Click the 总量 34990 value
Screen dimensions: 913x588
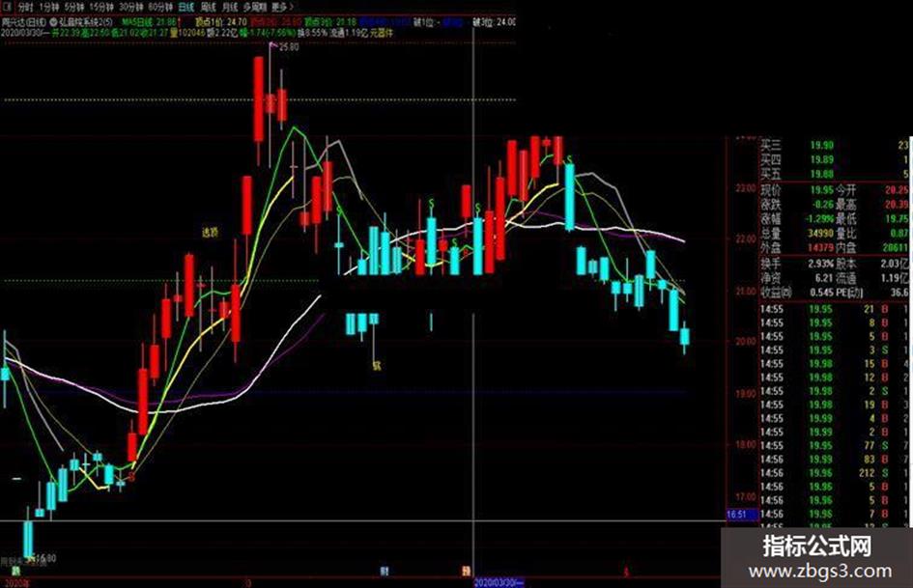click(x=820, y=234)
